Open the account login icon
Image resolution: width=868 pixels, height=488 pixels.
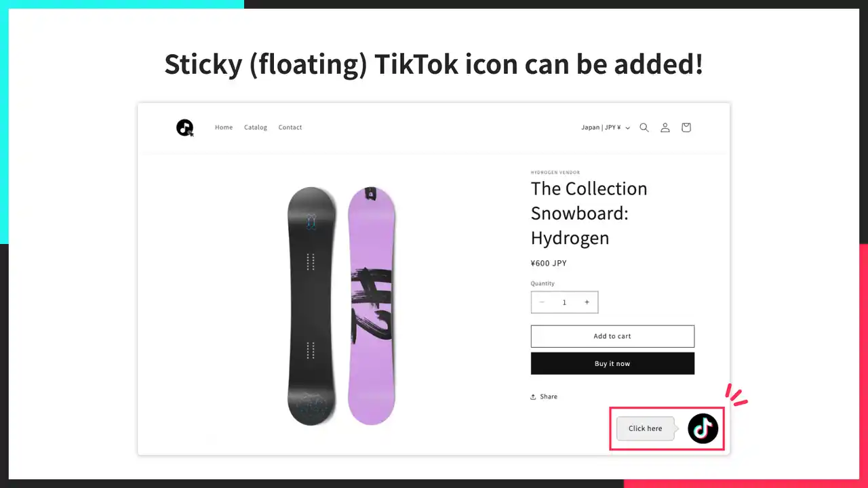coord(665,127)
